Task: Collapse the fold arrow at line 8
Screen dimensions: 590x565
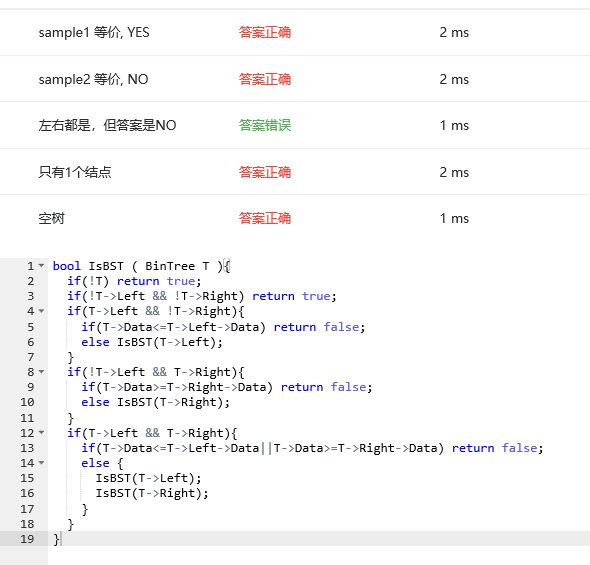Action: tap(41, 372)
